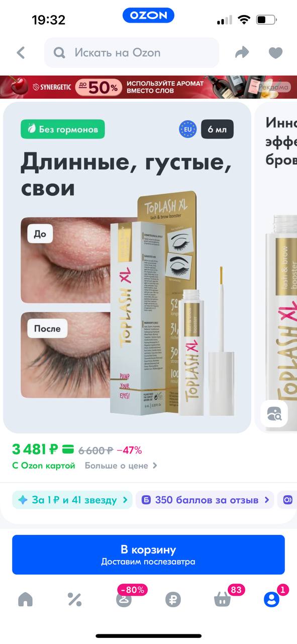Go to Home tab in bottom bar
Image resolution: width=297 pixels, height=644 pixels.
click(25, 599)
